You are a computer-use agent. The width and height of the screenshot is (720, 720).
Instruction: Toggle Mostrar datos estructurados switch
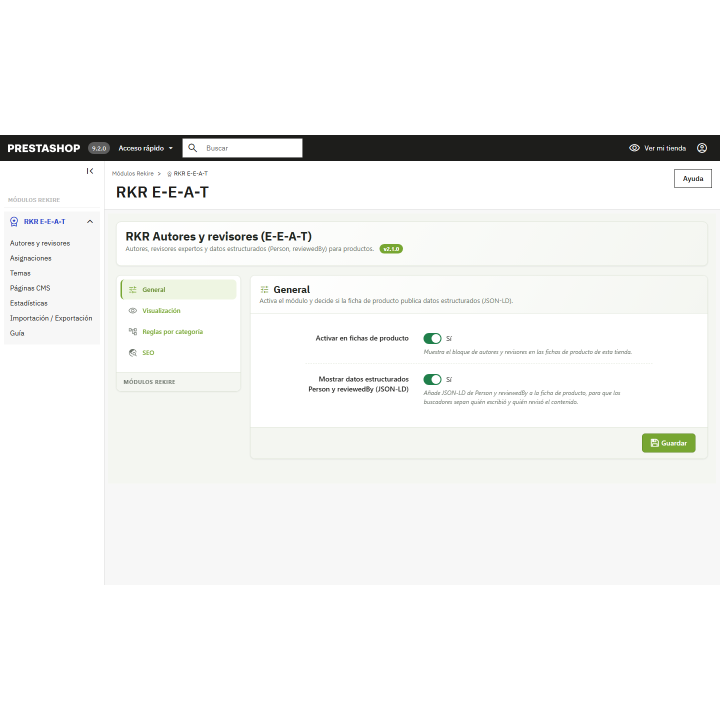tap(432, 379)
